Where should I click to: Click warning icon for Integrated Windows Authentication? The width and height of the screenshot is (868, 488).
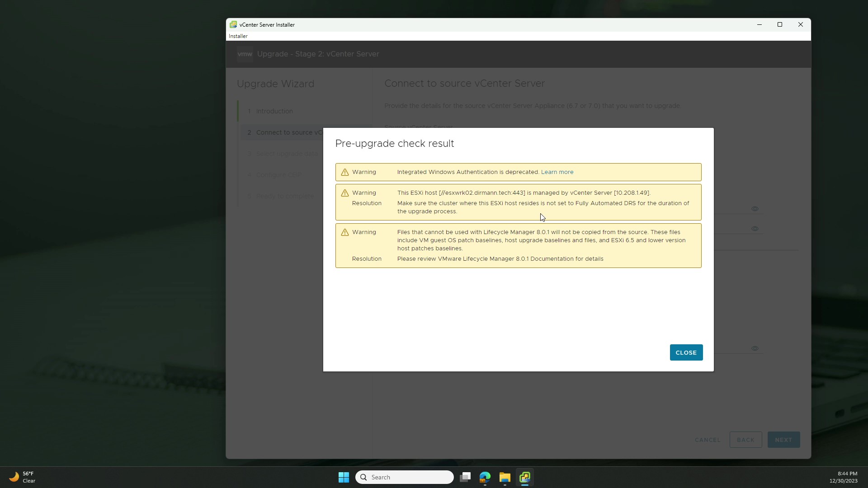pos(345,172)
